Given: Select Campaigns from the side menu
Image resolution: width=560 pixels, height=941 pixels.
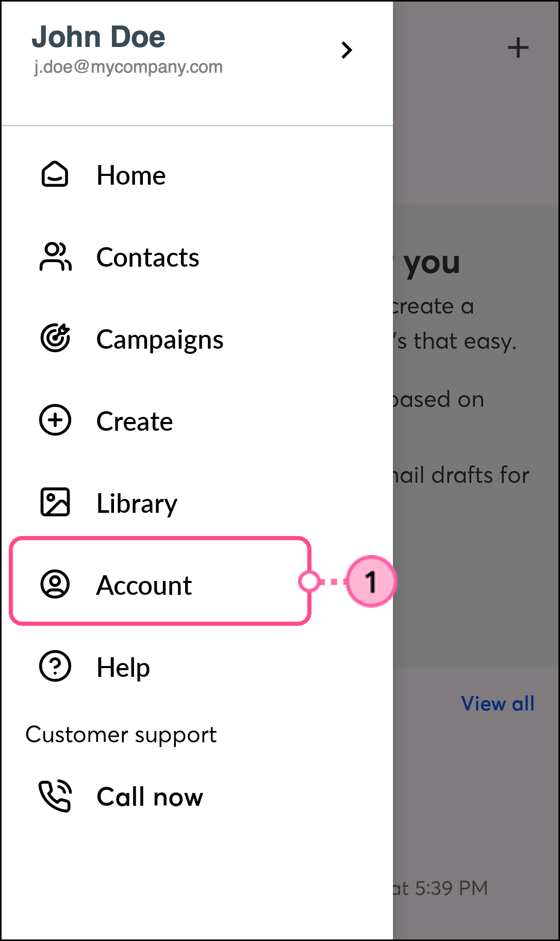Looking at the screenshot, I should pyautogui.click(x=160, y=339).
